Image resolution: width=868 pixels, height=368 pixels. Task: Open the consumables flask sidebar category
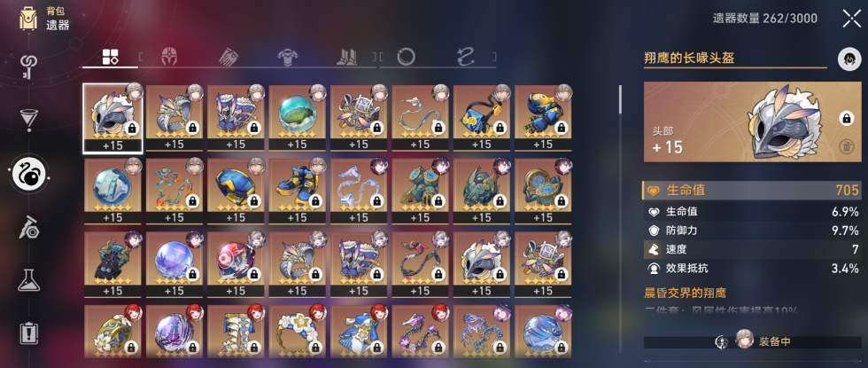(x=28, y=280)
